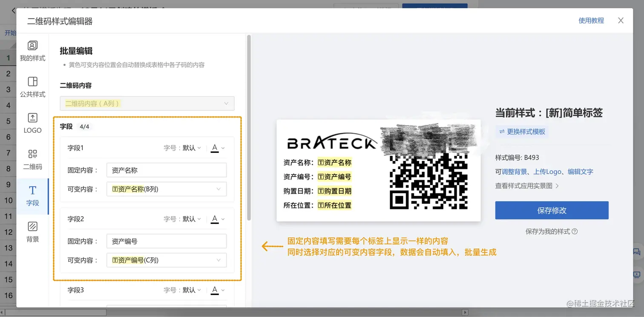Switch to 二维码 sidebar section
This screenshot has width=644, height=317.
click(32, 160)
